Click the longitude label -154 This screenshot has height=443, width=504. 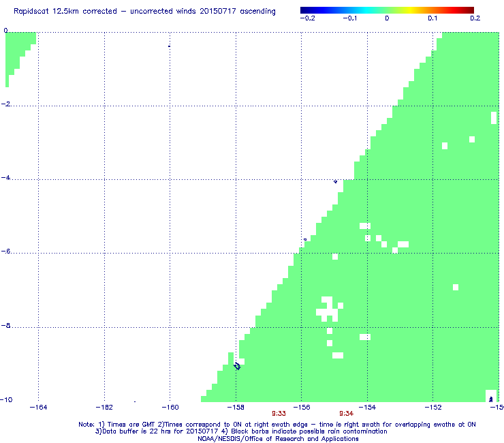(x=367, y=408)
